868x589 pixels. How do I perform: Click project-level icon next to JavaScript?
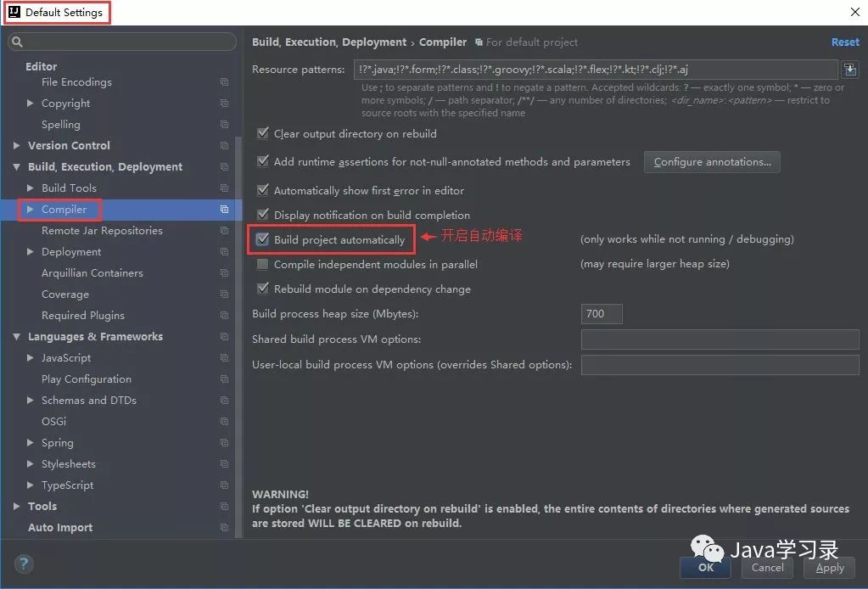coord(224,358)
